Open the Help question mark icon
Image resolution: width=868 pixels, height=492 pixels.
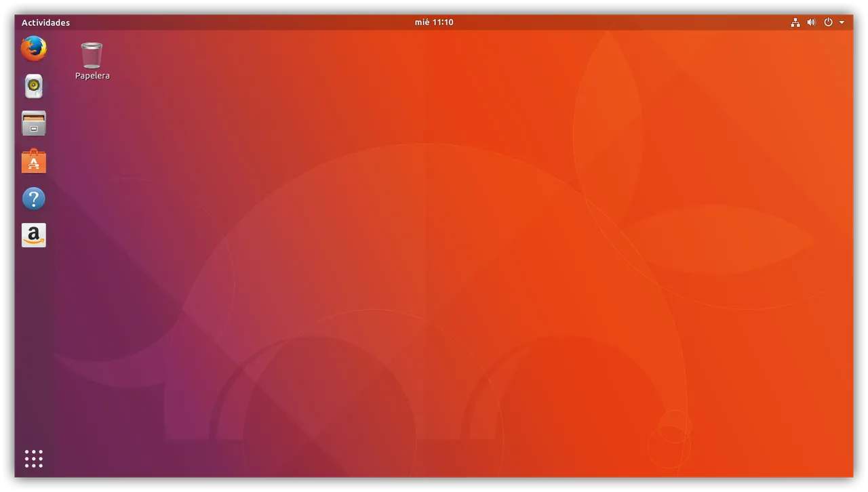34,199
